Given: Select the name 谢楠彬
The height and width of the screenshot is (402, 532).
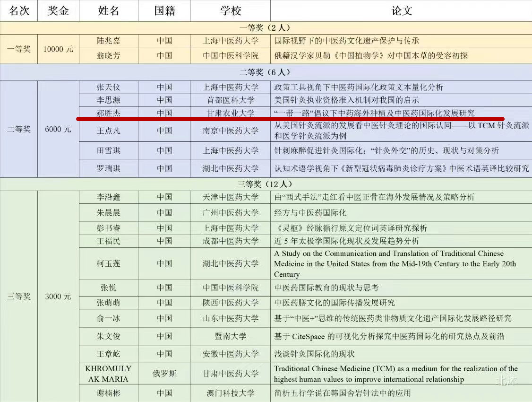Looking at the screenshot, I should [x=109, y=393].
